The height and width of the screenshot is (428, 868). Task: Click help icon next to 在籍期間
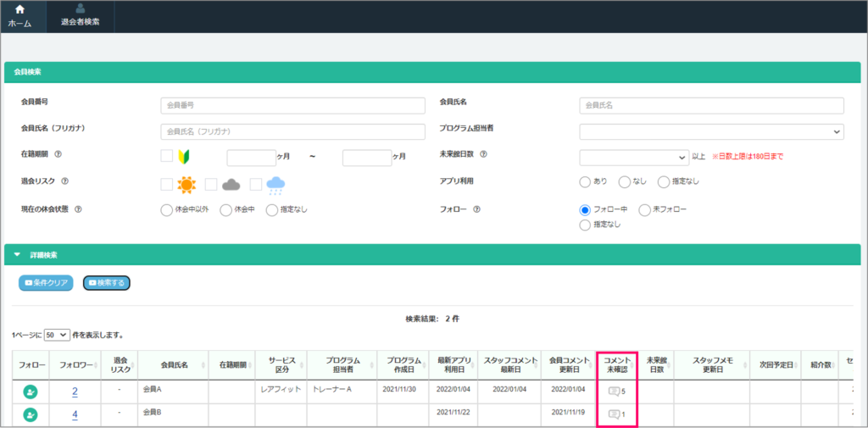pos(58,154)
